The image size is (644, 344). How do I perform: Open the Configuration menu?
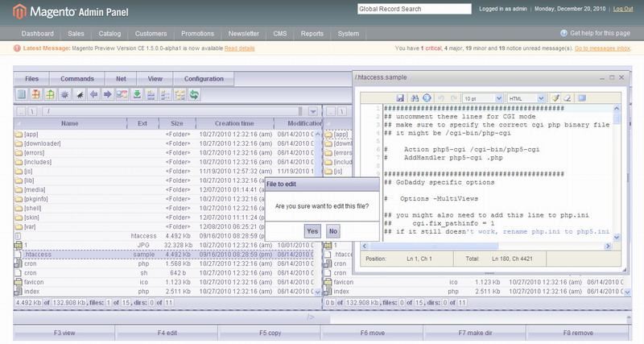[x=204, y=78]
